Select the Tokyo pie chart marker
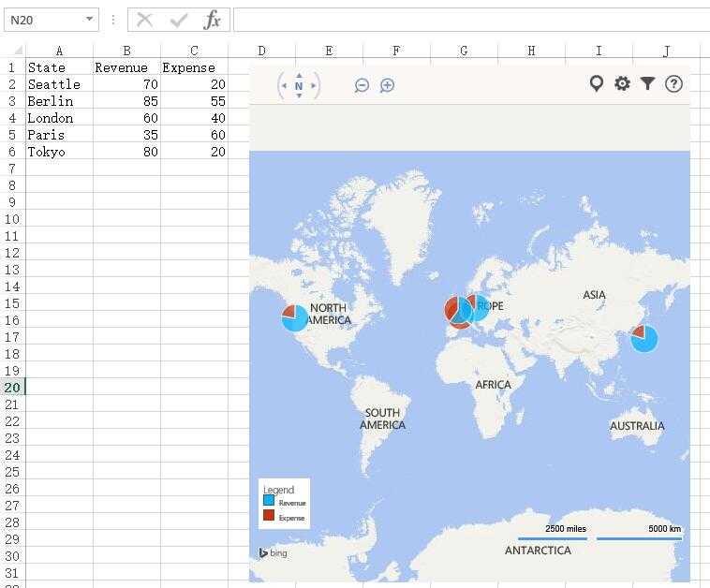The height and width of the screenshot is (588, 710). pos(643,338)
